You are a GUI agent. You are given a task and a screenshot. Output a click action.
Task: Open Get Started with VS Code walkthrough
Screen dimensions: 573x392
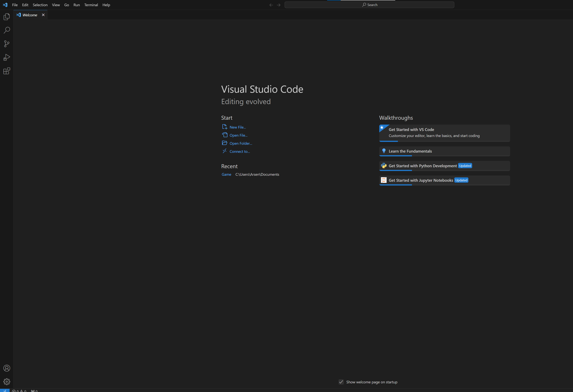point(445,133)
